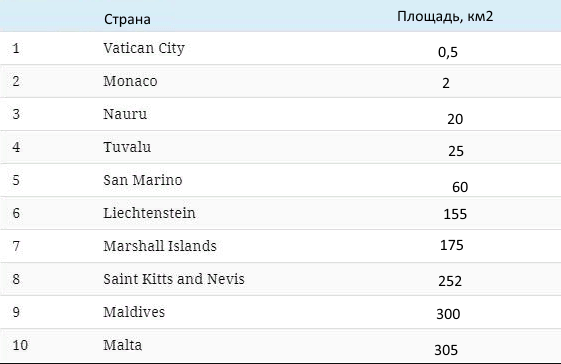Click the Liechtenstein country name

point(149,213)
